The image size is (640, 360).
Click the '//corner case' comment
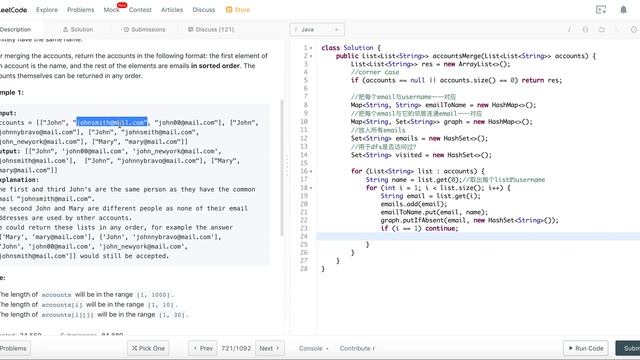(x=375, y=72)
